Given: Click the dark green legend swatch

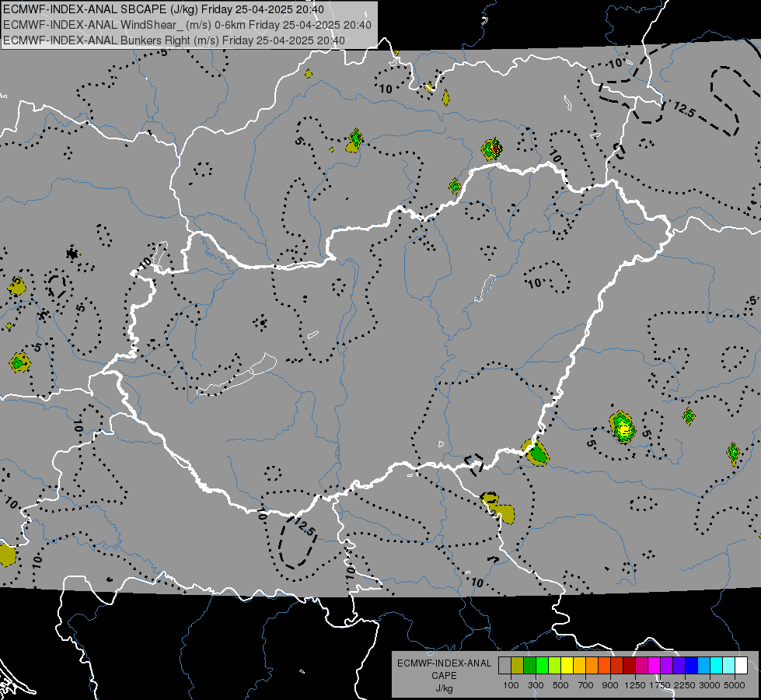Looking at the screenshot, I should pyautogui.click(x=529, y=666).
